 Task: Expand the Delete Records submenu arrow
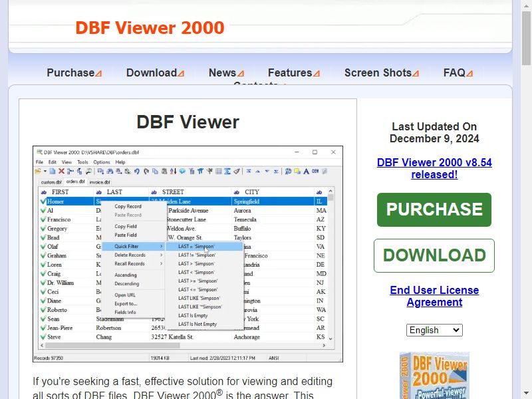(162, 255)
